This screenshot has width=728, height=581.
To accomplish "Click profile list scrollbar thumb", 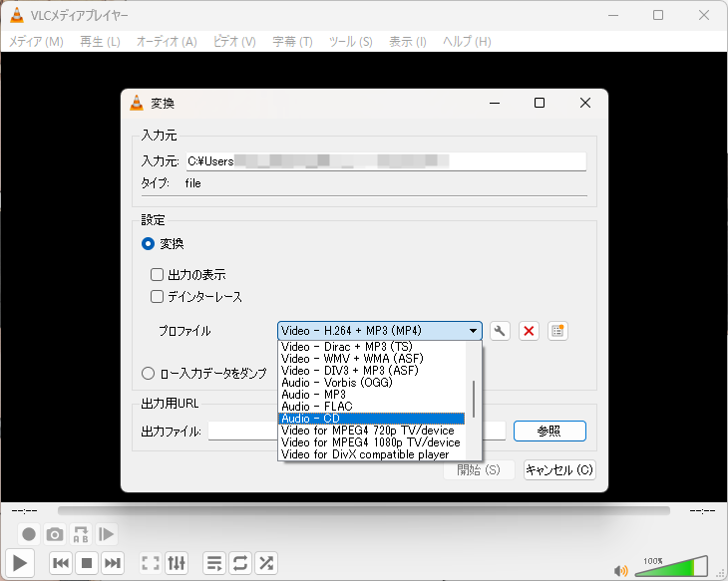I will point(474,399).
